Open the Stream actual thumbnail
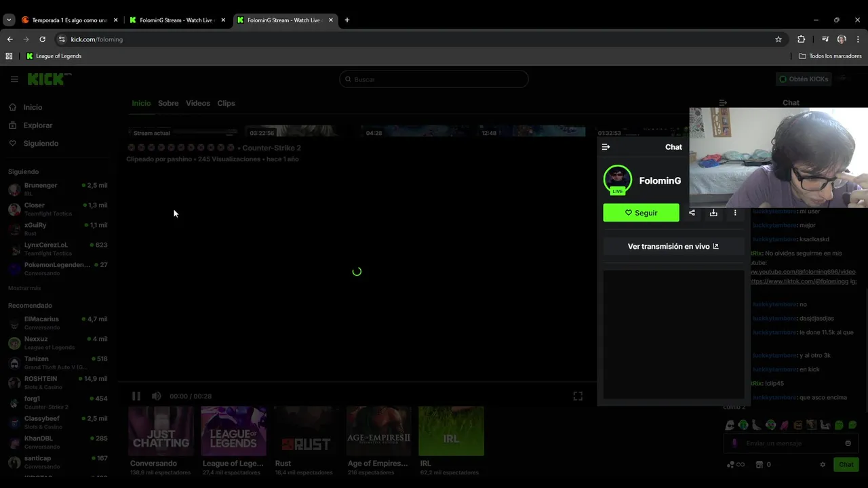 coord(182,131)
